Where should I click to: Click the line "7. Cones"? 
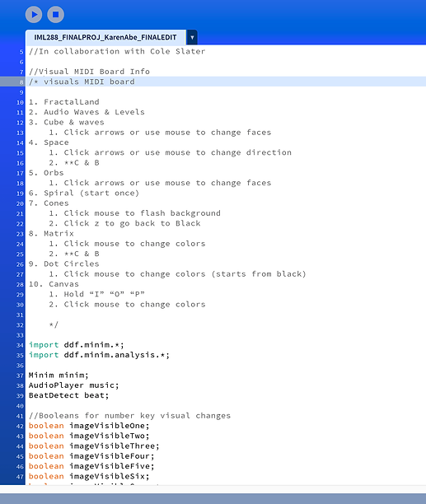coord(49,203)
